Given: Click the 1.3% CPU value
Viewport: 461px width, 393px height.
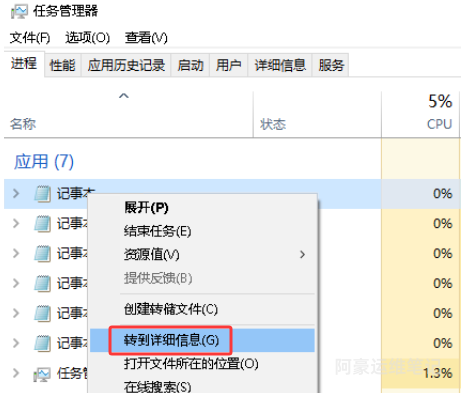Looking at the screenshot, I should click(x=438, y=373).
